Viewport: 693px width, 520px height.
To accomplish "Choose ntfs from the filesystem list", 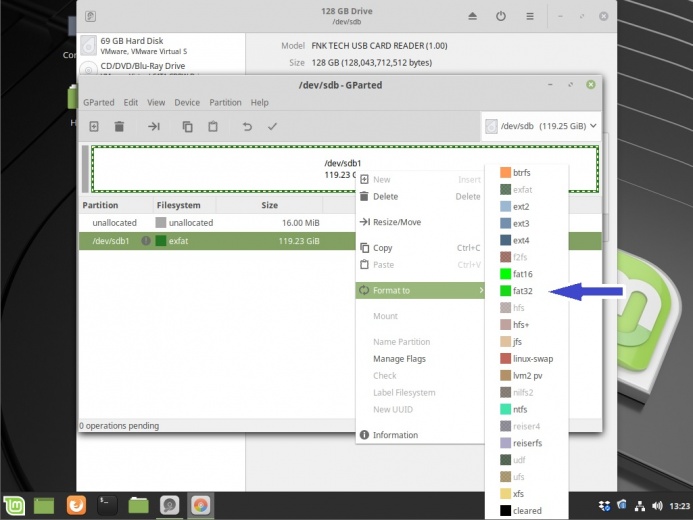I will tap(519, 409).
